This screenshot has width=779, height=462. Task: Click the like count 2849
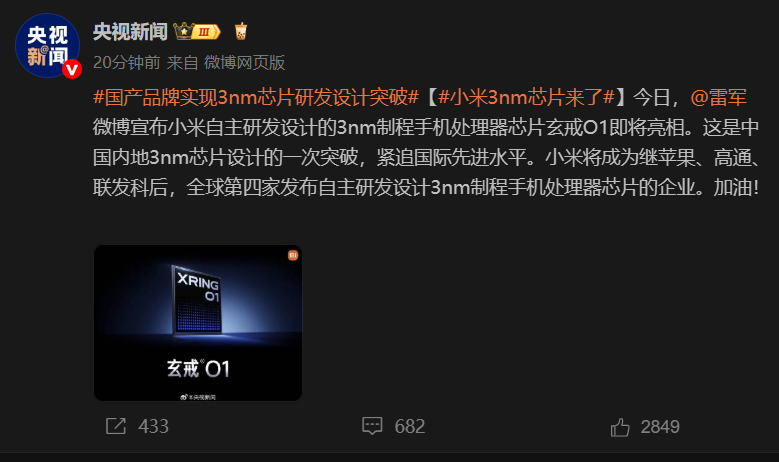(x=660, y=427)
